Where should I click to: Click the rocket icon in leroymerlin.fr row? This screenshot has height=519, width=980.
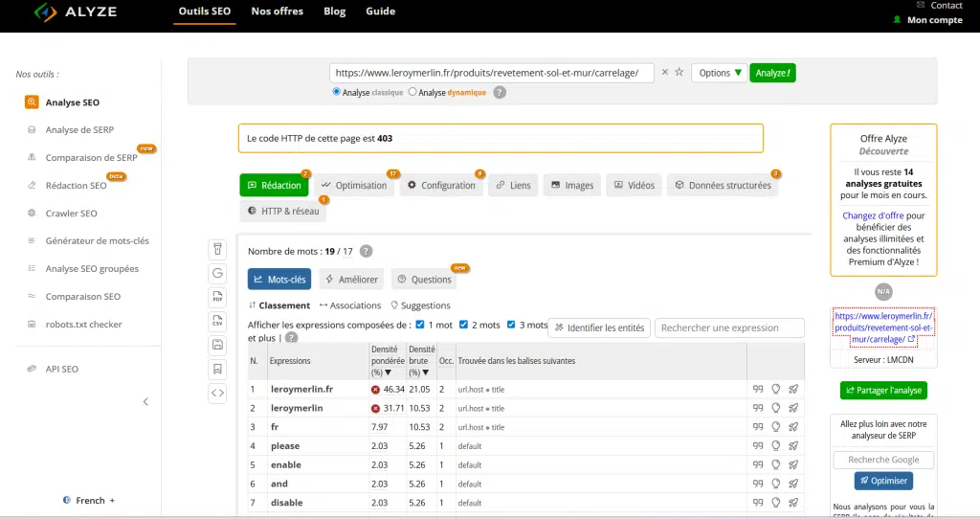tap(793, 389)
